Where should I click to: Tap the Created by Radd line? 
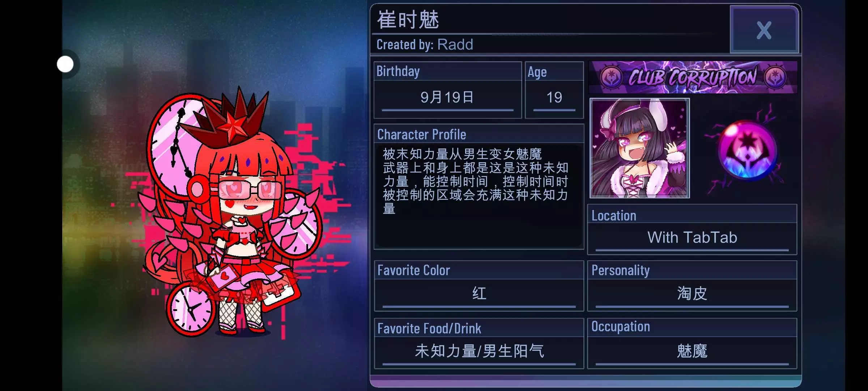click(425, 45)
